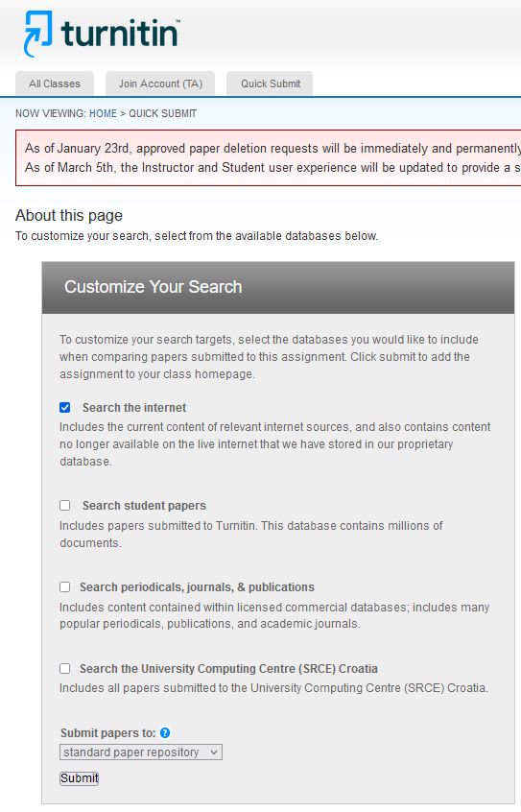Click the Submit papers to label
The image size is (521, 812).
[107, 732]
